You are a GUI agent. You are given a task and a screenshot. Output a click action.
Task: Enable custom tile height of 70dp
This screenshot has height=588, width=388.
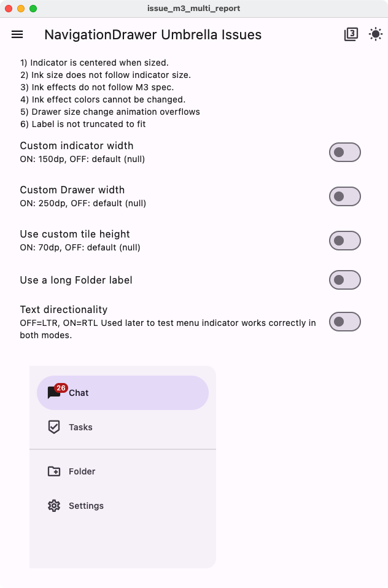(x=344, y=240)
